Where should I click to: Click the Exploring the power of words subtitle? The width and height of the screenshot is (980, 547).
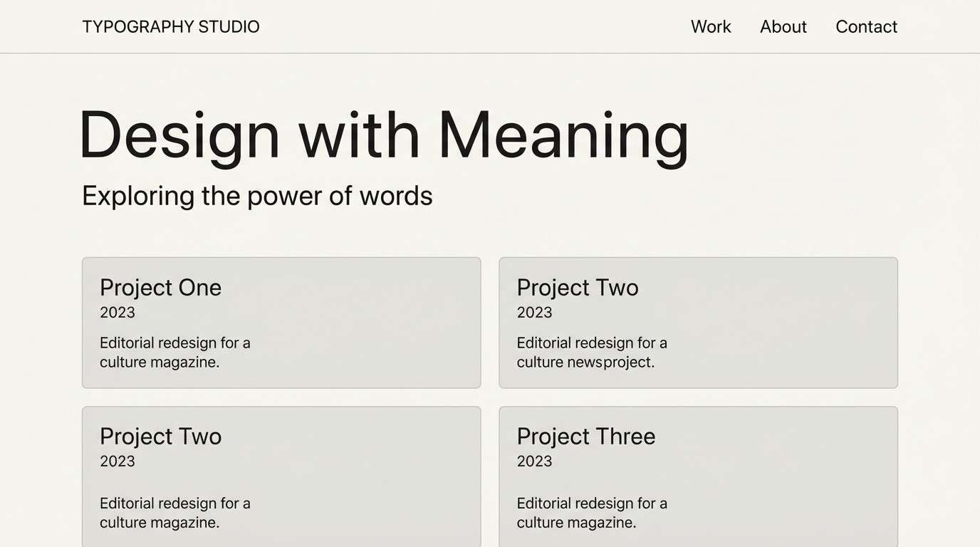(x=257, y=196)
